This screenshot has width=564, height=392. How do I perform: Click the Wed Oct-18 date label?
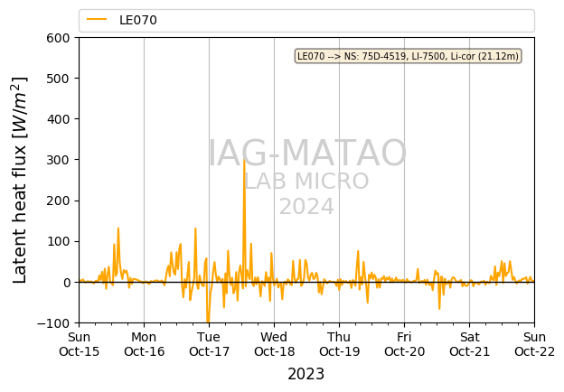(x=274, y=344)
